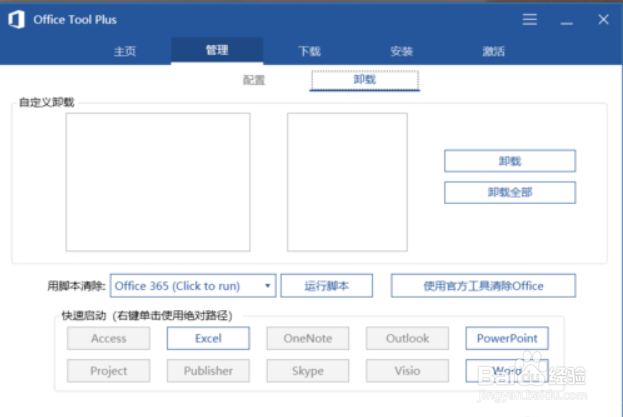Switch to the 激活 tab

(x=493, y=51)
